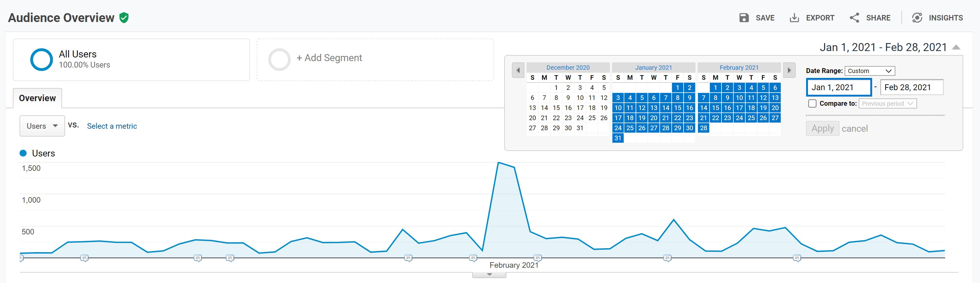Click green verified shield icon beside title
Image resolution: width=980 pixels, height=283 pixels.
pyautogui.click(x=124, y=17)
